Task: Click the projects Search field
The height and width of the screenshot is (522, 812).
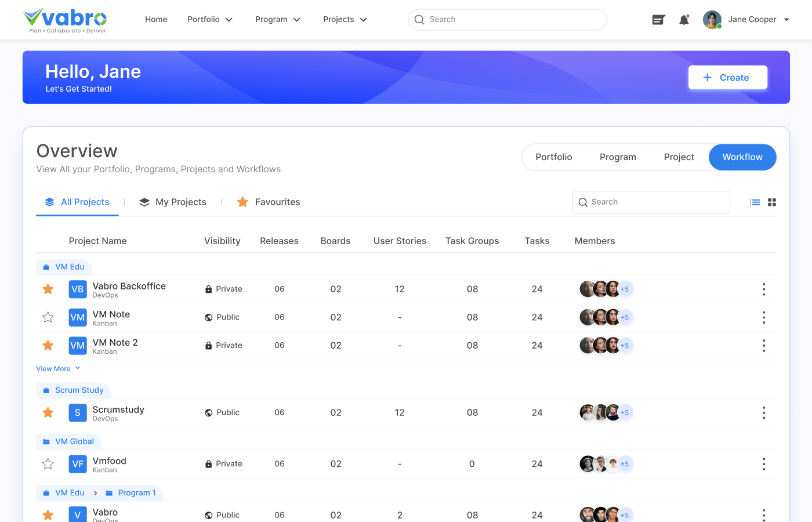Action: click(651, 202)
